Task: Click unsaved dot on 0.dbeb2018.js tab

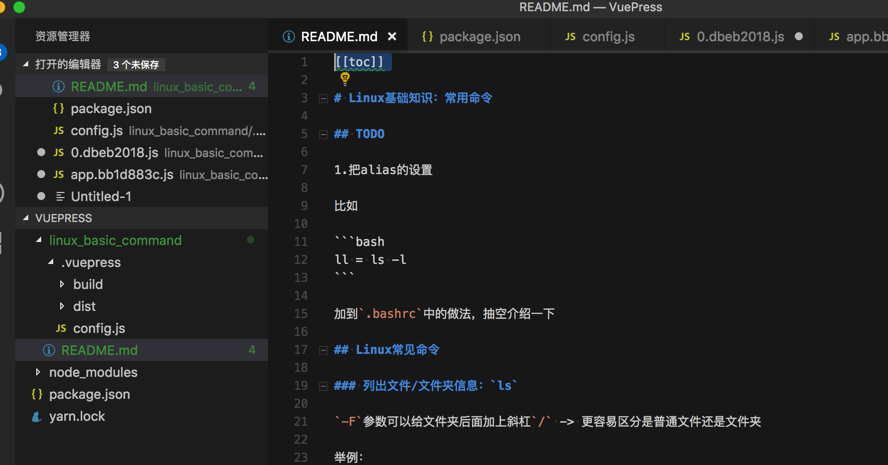Action: (x=799, y=36)
